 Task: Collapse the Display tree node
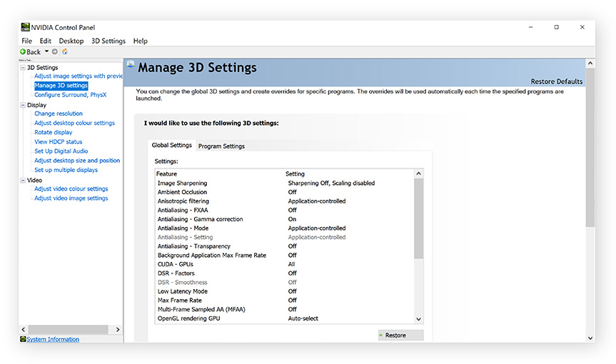pyautogui.click(x=23, y=105)
